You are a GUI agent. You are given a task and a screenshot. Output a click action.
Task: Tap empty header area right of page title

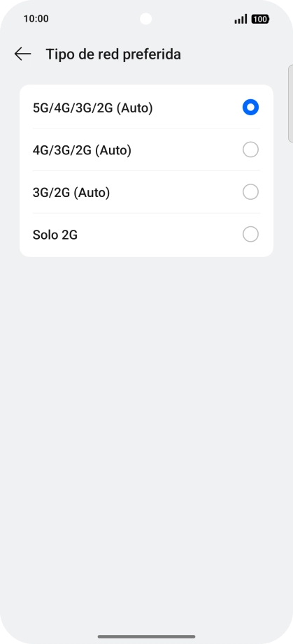pos(234,54)
